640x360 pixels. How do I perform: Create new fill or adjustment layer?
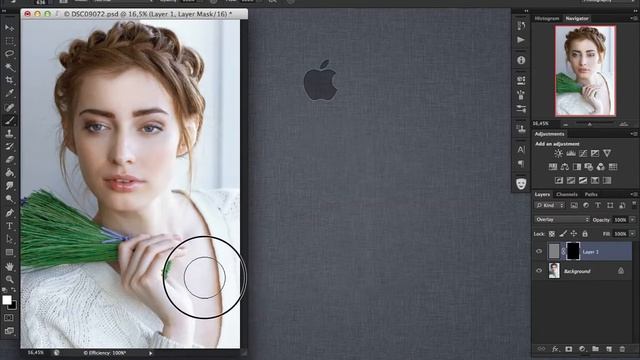tap(582, 349)
